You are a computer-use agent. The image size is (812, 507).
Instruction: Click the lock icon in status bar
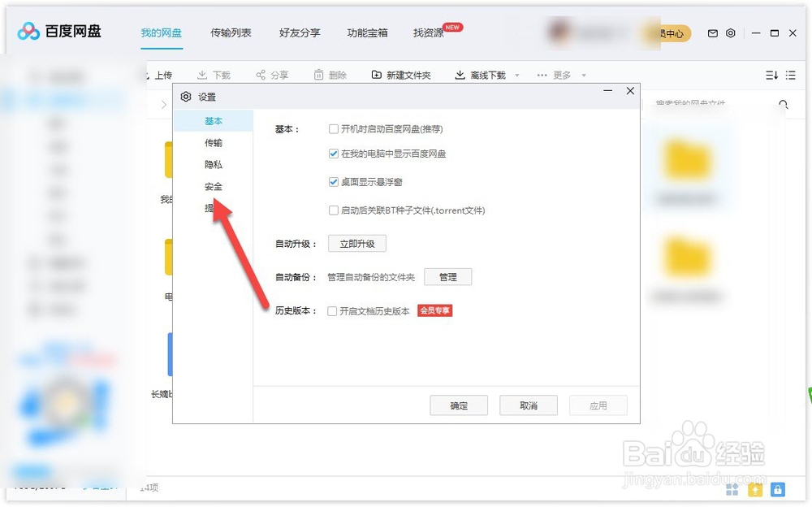point(777,489)
